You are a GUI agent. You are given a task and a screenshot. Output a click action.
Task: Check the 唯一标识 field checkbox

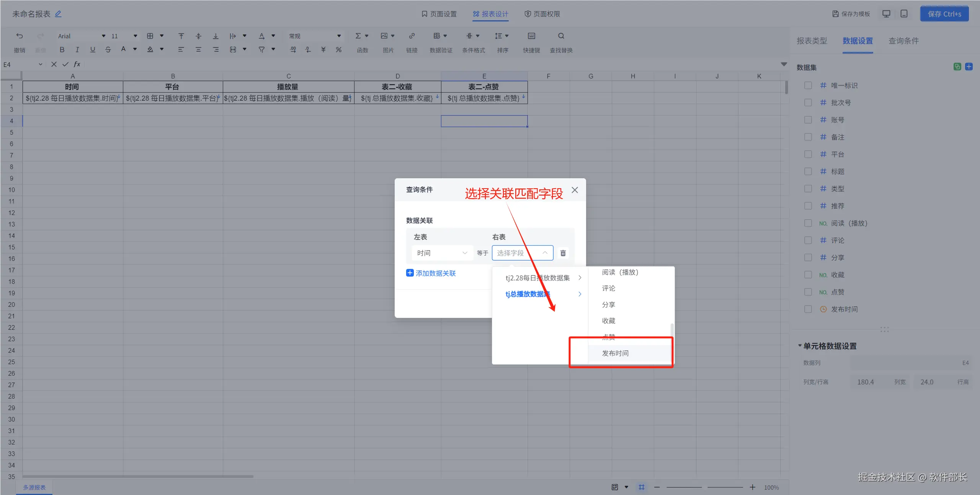808,85
